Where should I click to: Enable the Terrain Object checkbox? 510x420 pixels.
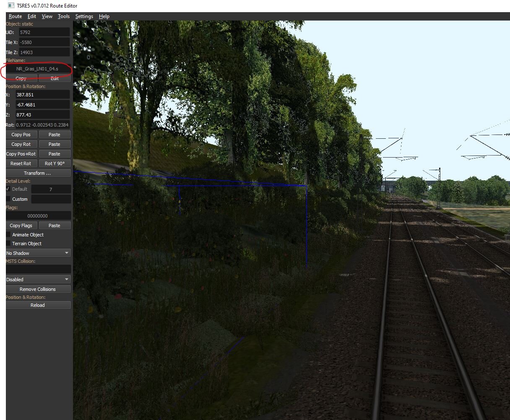pyautogui.click(x=8, y=244)
